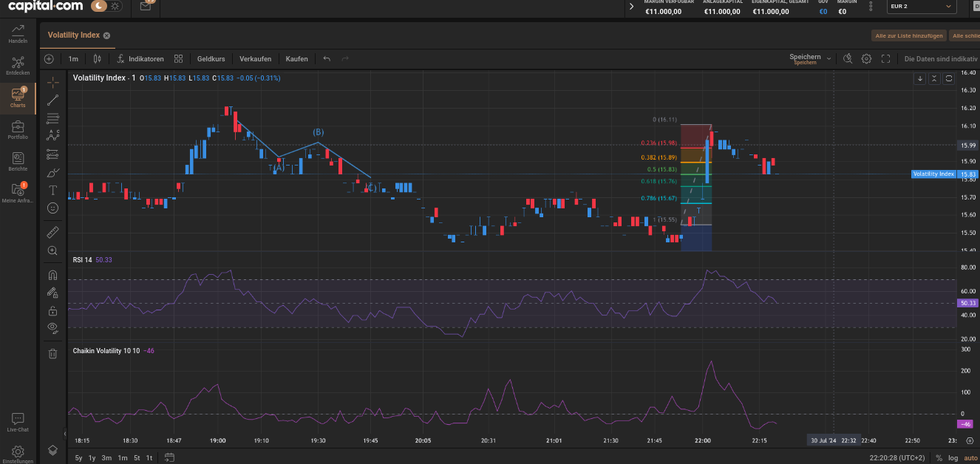Open Entdecken in the sidebar

[18, 66]
